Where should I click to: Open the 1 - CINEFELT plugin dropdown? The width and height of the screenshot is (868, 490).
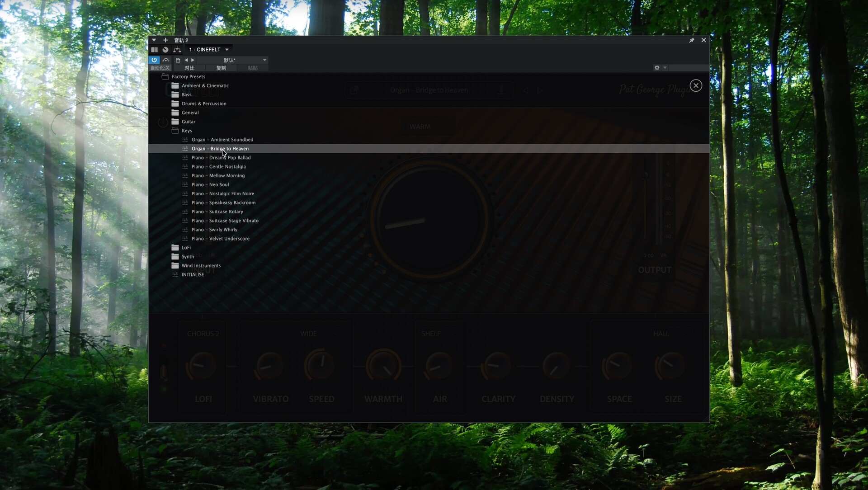[209, 50]
